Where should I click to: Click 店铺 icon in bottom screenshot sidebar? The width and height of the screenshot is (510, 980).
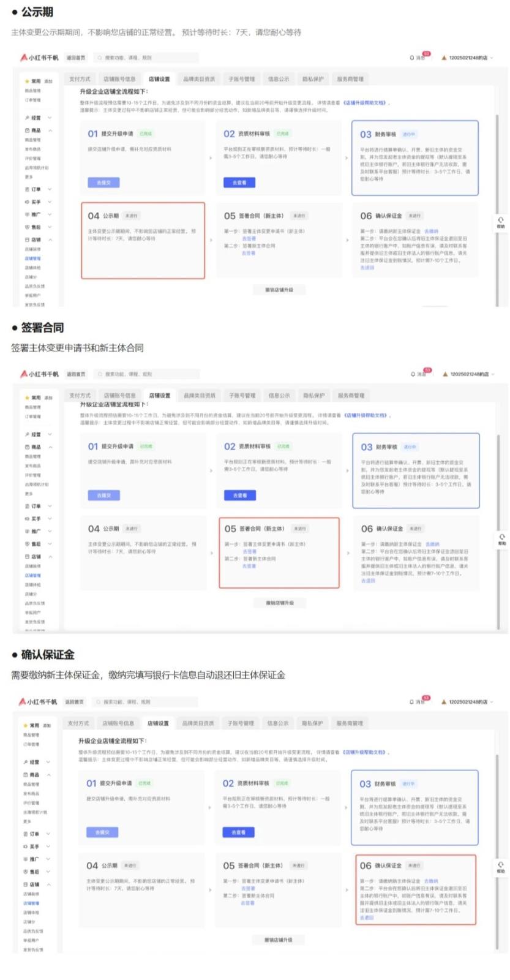(x=26, y=884)
